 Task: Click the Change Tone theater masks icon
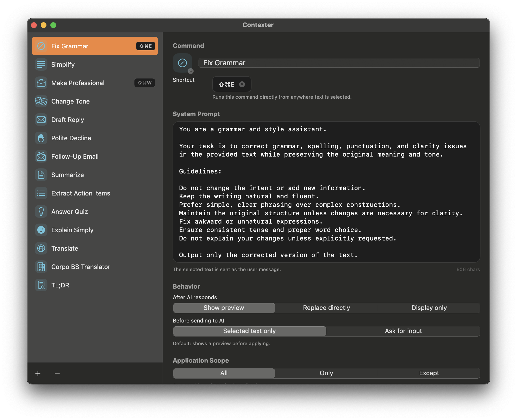[x=41, y=101]
